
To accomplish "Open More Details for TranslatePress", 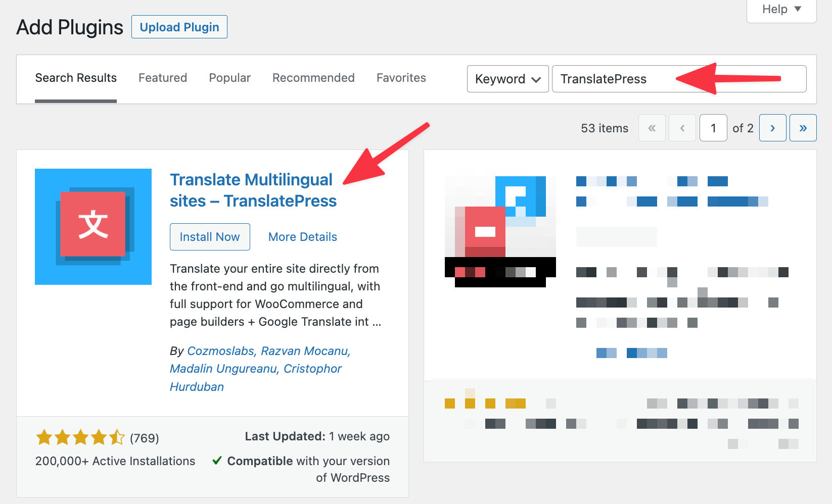I will 303,237.
